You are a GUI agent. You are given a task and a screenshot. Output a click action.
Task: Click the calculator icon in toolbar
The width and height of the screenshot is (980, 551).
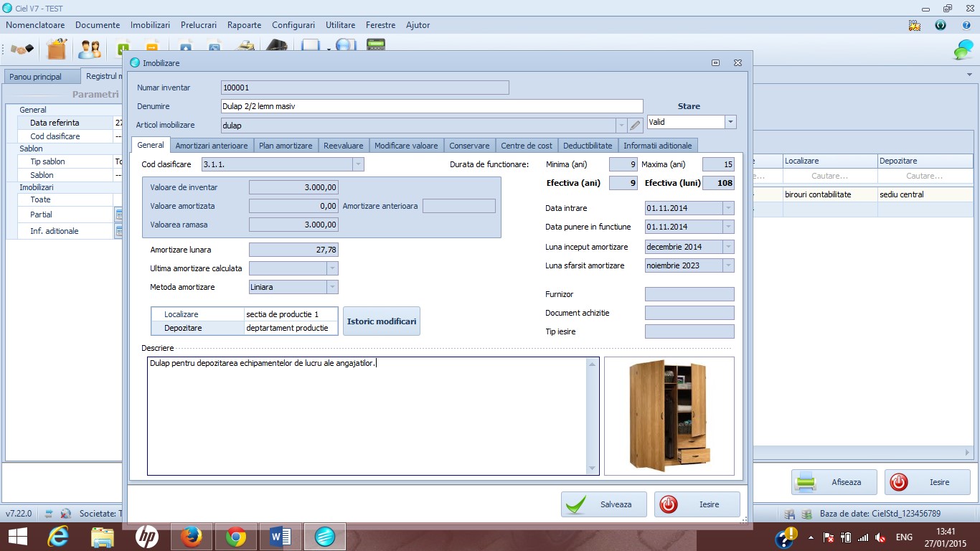375,45
